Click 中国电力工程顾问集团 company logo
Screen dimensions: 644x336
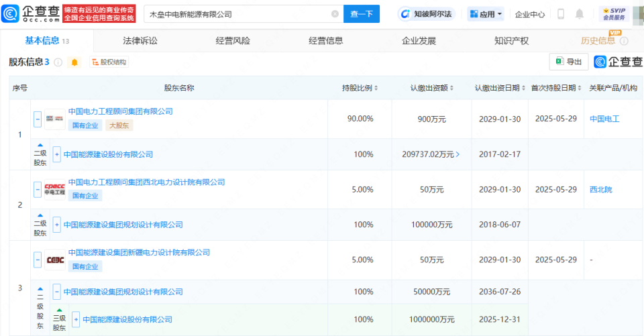click(x=54, y=119)
